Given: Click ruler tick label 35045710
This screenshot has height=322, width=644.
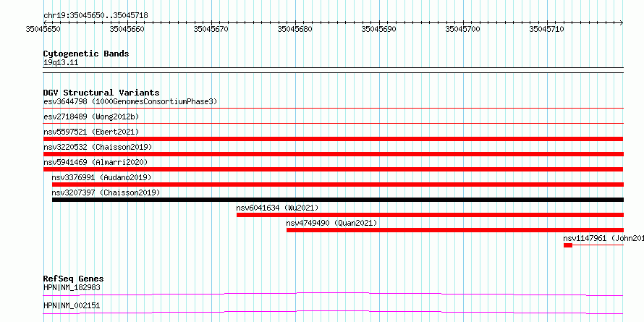Looking at the screenshot, I should point(546,29).
